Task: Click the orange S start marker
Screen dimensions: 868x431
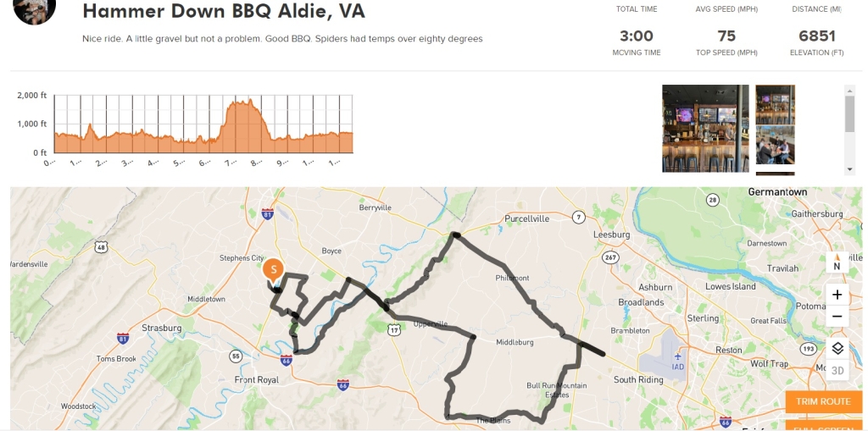Action: coord(273,269)
